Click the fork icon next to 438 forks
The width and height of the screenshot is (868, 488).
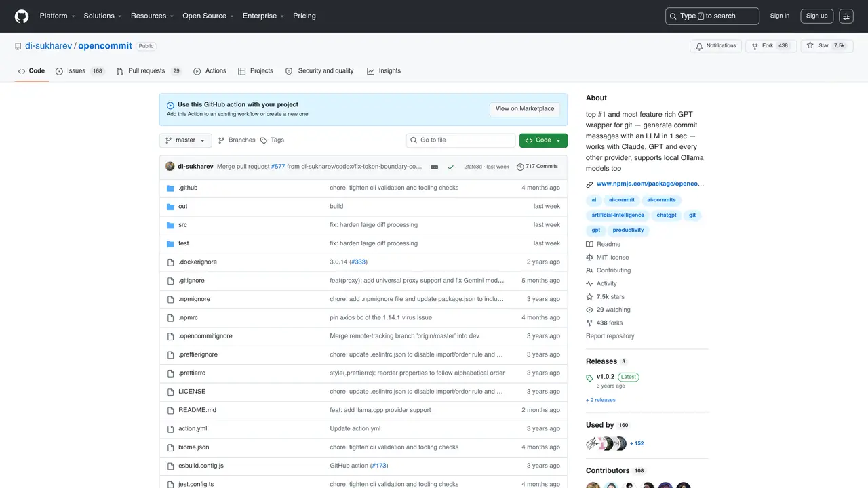coord(590,323)
